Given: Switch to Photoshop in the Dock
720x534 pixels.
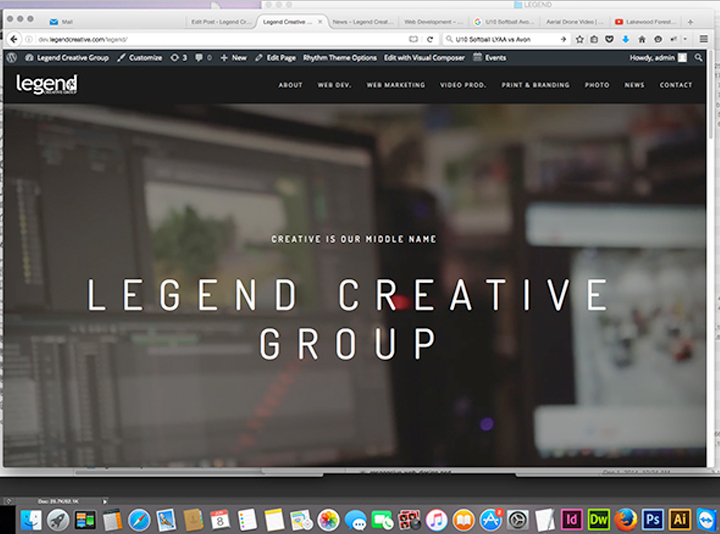Looking at the screenshot, I should (653, 520).
